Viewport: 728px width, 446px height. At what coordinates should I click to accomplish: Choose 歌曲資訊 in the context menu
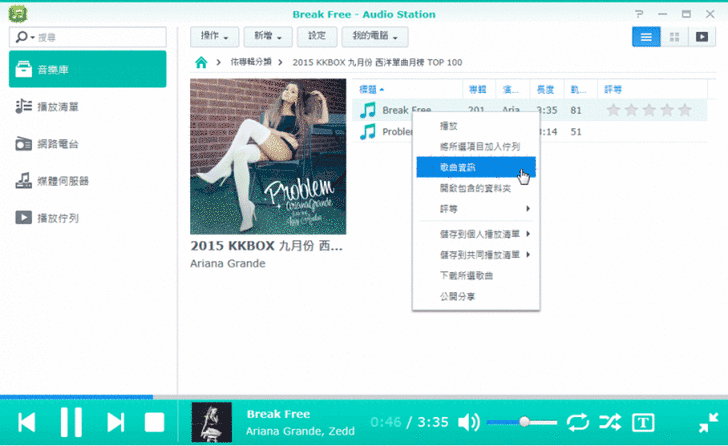click(476, 167)
